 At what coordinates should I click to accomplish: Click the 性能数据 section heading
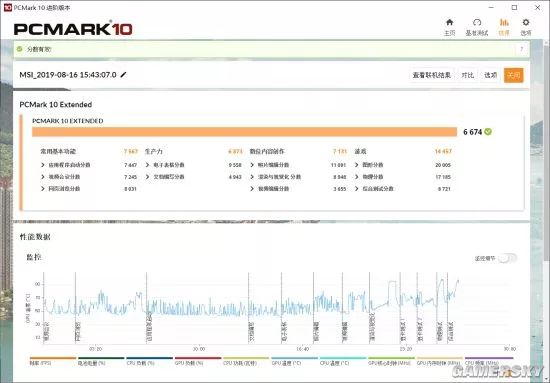click(x=35, y=237)
